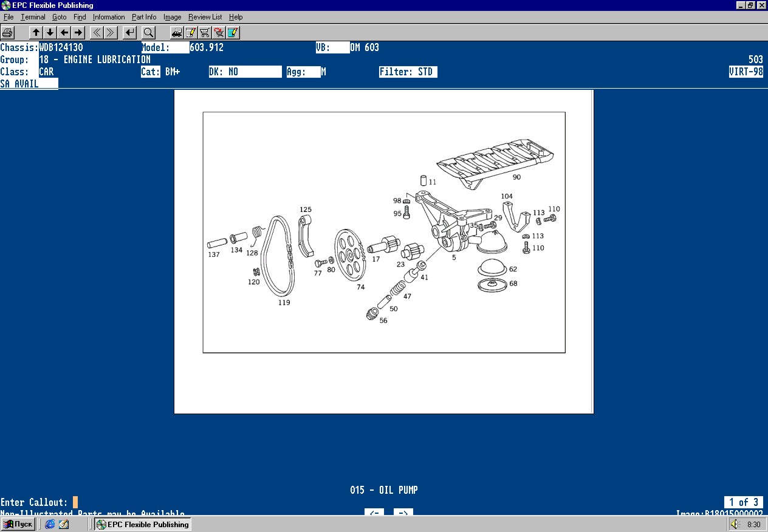
Task: Click the previous image arrow button
Action: tap(374, 513)
